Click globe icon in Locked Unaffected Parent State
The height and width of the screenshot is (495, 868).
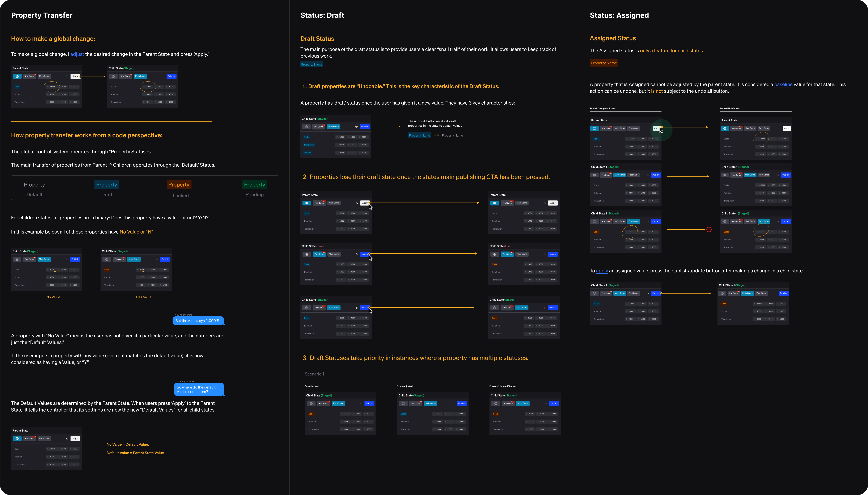tap(724, 129)
